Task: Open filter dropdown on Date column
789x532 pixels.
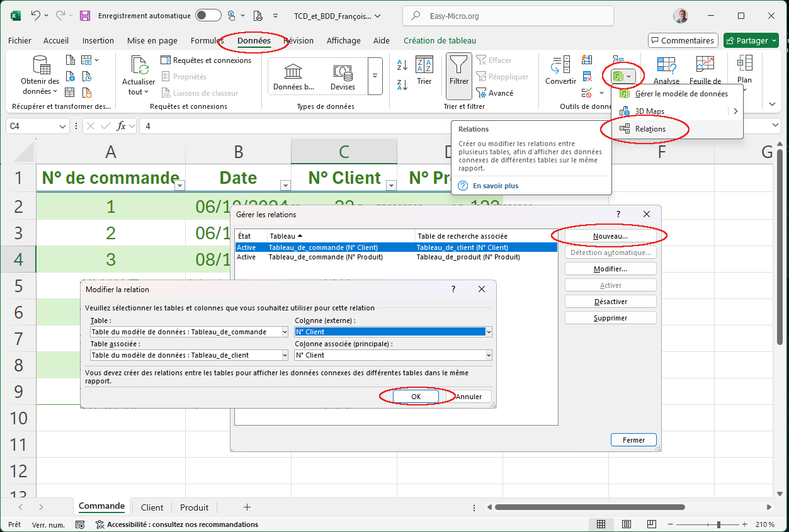Action: 285,186
